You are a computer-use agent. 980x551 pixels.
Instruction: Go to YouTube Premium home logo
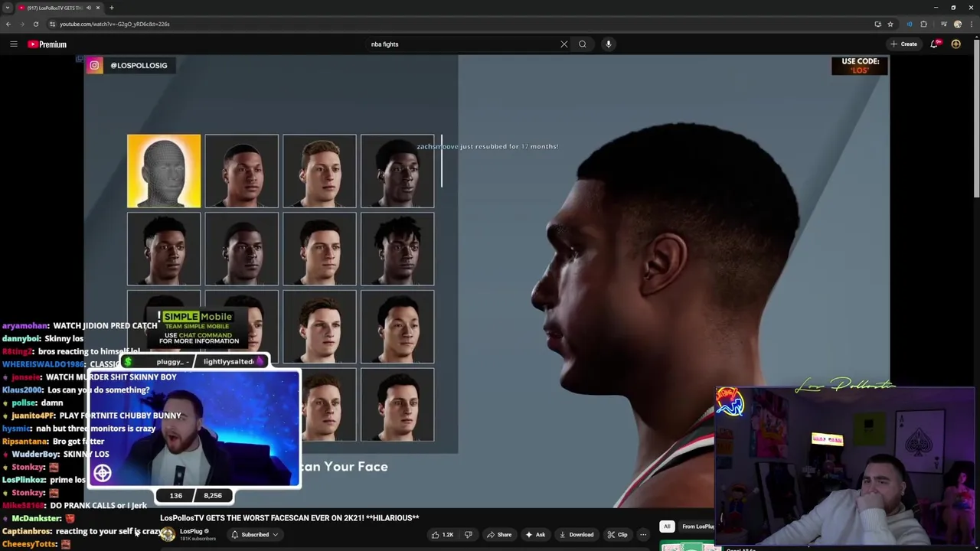47,44
